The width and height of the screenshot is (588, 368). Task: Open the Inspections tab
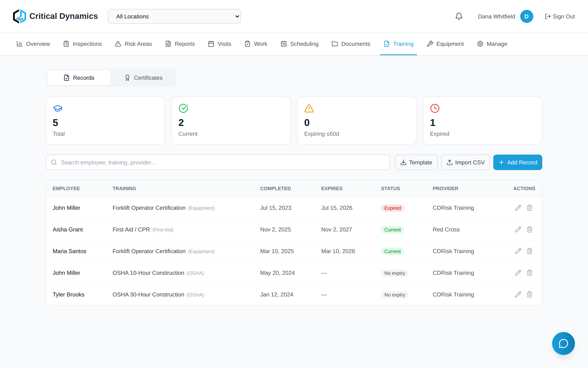pos(82,44)
